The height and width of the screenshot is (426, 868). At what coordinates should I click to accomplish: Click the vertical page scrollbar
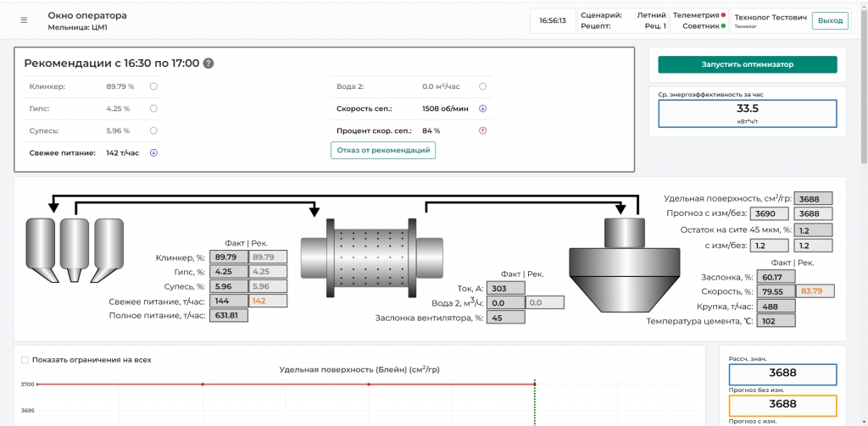(x=864, y=100)
